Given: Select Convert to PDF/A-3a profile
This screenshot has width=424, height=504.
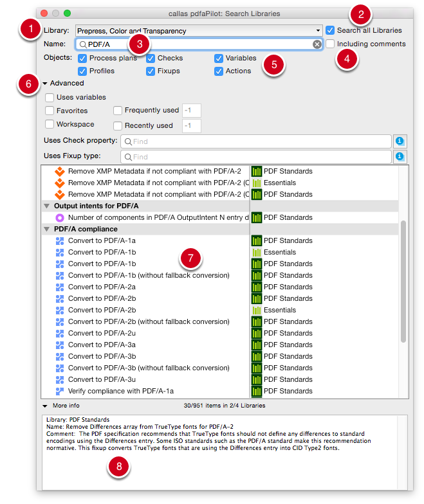Looking at the screenshot, I should pyautogui.click(x=220, y=345).
